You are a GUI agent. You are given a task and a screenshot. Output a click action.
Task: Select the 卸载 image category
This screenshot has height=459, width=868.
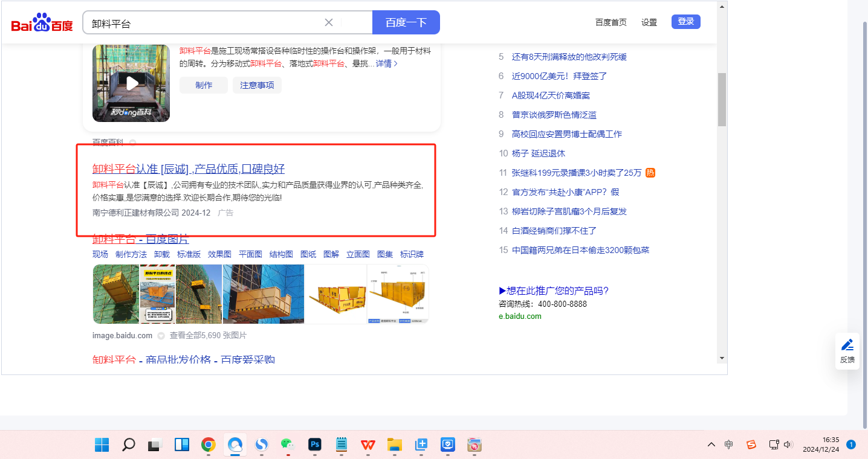coord(162,254)
